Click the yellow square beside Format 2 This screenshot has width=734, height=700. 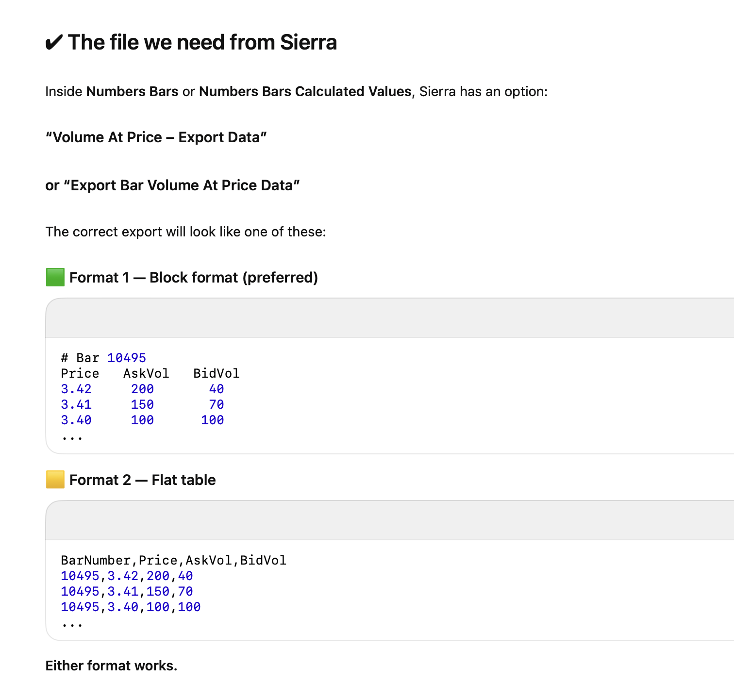click(55, 480)
